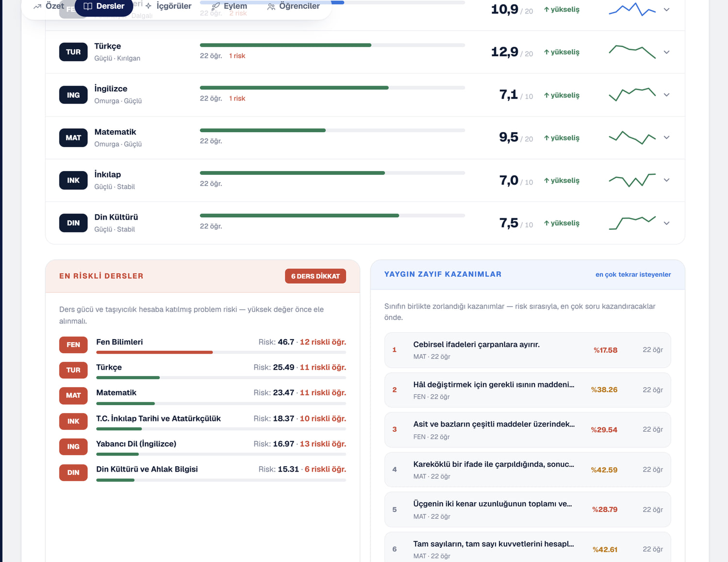Expand the Türkçe course row chevron
This screenshot has width=728, height=562.
[x=666, y=52]
